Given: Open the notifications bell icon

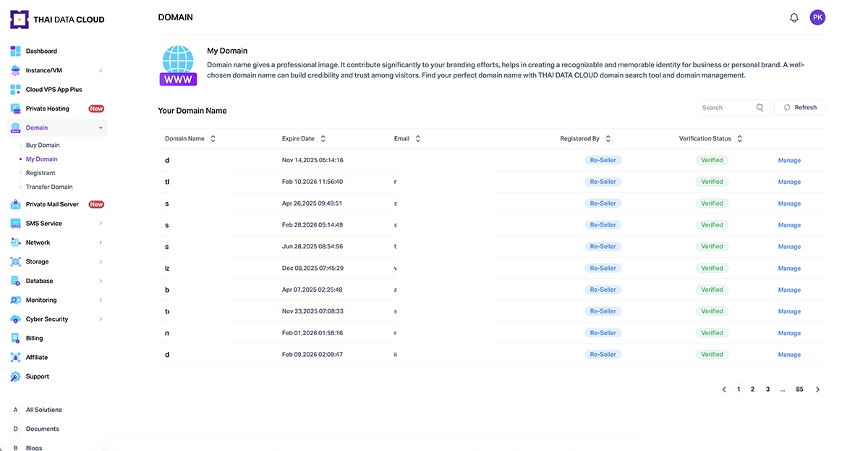Looking at the screenshot, I should (794, 18).
